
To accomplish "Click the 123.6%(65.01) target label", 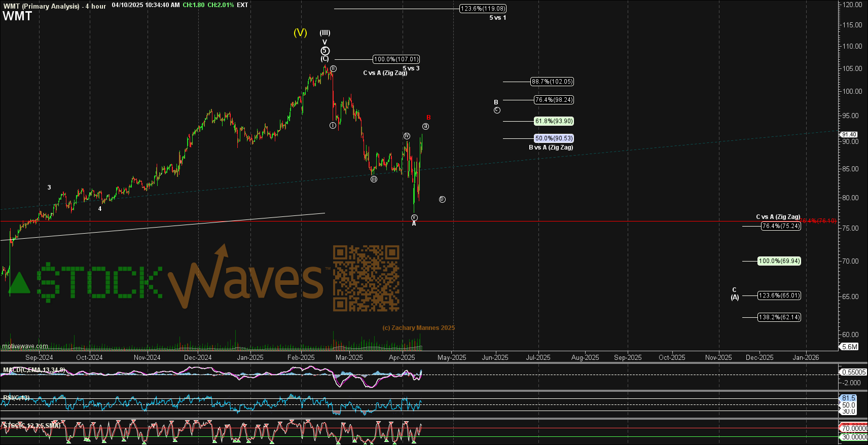I will coord(779,295).
